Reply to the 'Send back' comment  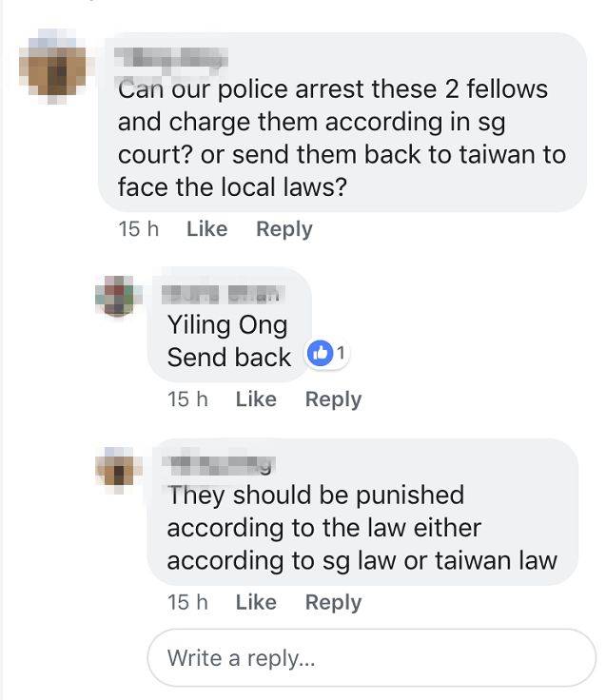click(333, 399)
